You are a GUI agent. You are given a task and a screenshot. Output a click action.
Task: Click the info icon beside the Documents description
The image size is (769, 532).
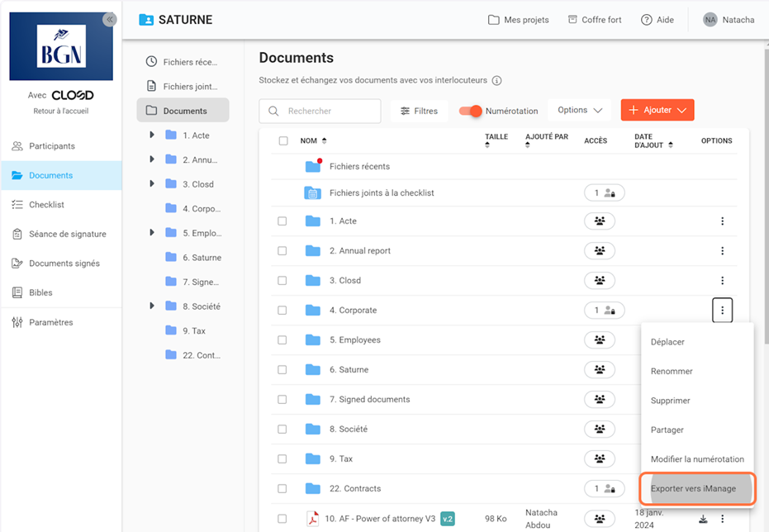click(x=496, y=81)
